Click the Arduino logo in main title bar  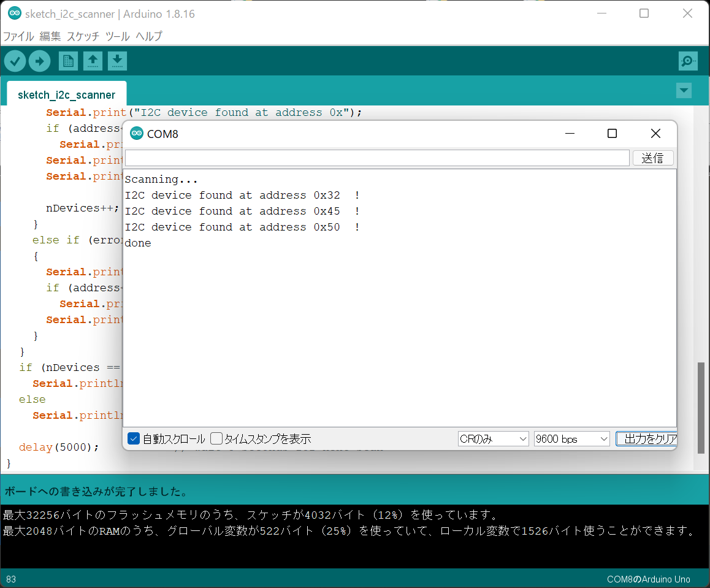tap(15, 13)
